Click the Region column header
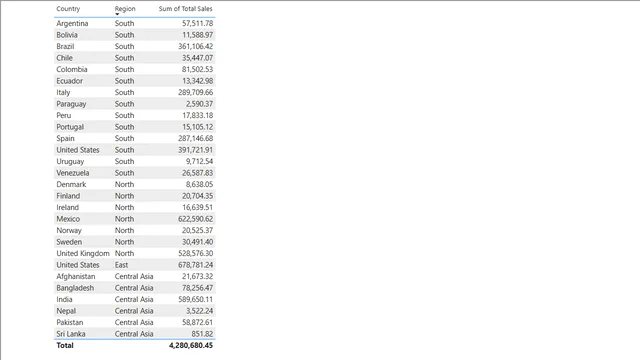The image size is (640, 360). pyautogui.click(x=125, y=9)
